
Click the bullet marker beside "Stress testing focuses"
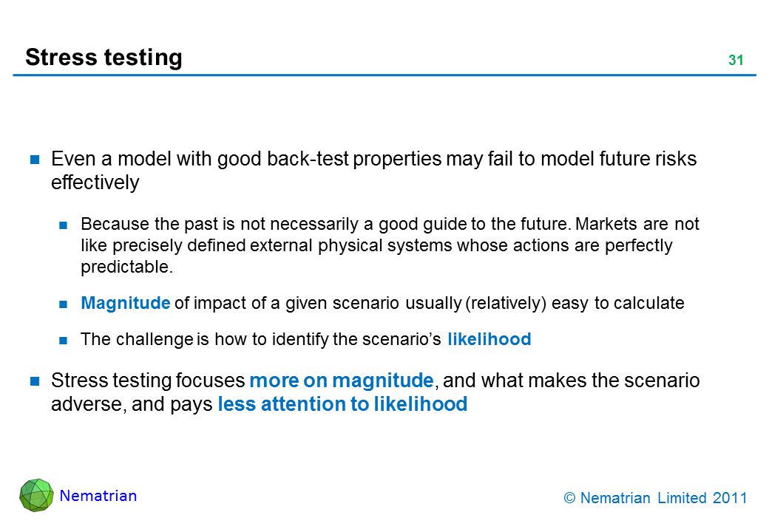pyautogui.click(x=34, y=381)
